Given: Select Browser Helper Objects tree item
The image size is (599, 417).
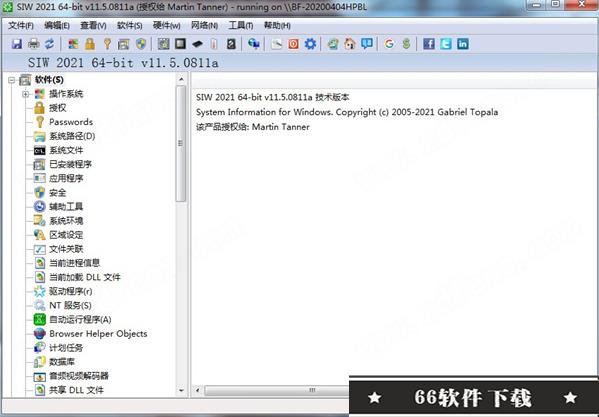Looking at the screenshot, I should click(98, 334).
